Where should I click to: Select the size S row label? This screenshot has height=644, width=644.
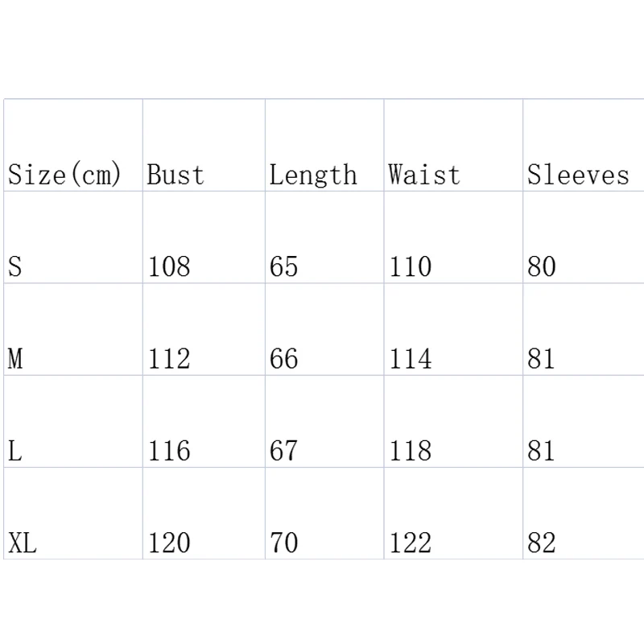14,266
